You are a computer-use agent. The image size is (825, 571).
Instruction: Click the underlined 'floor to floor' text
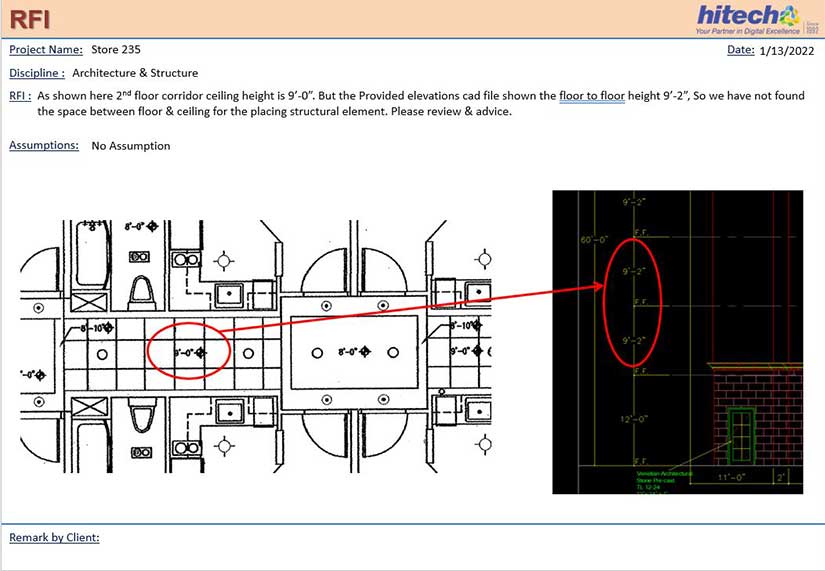click(x=592, y=96)
